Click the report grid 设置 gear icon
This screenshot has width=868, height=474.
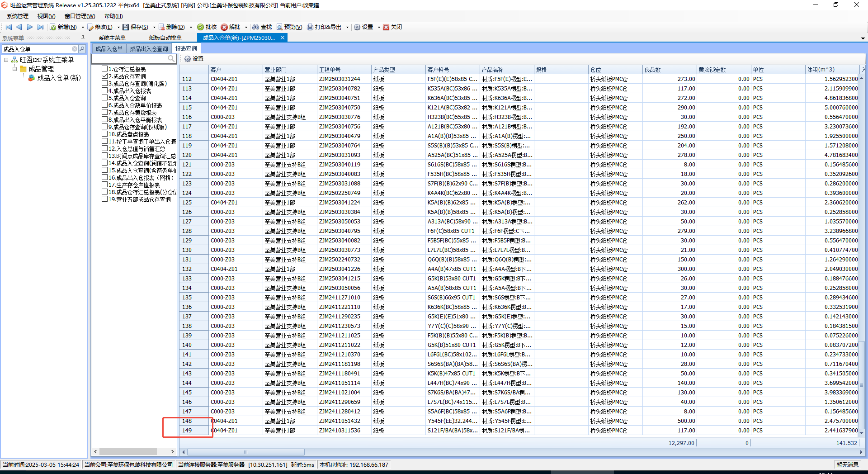point(188,59)
